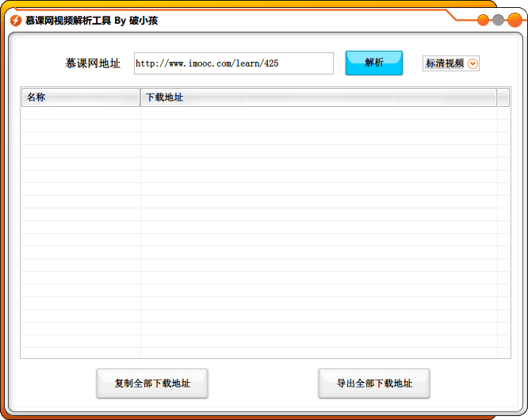
Task: Select the 名称 column header
Action: pyautogui.click(x=81, y=97)
